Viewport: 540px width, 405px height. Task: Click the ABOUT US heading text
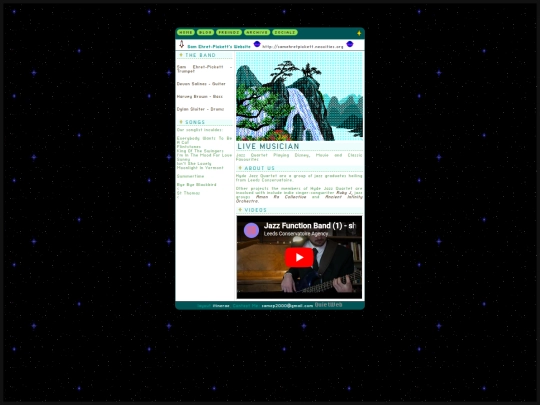tap(259, 168)
